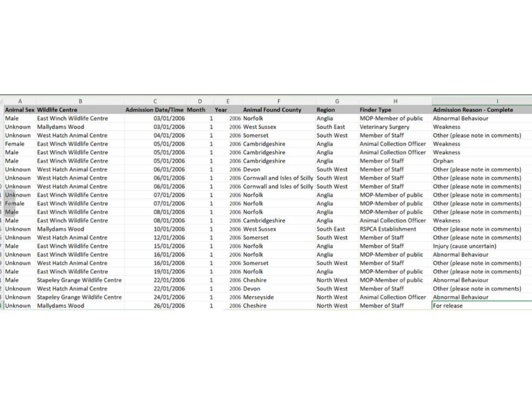
Task: Select 'Somerset' in the 04/01/2006 row
Action: (x=279, y=135)
